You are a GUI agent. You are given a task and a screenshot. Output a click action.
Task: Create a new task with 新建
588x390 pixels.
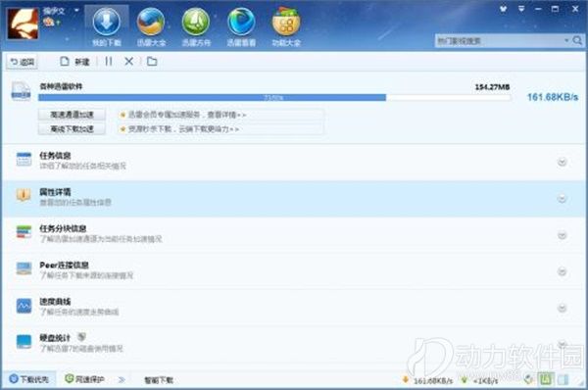75,62
